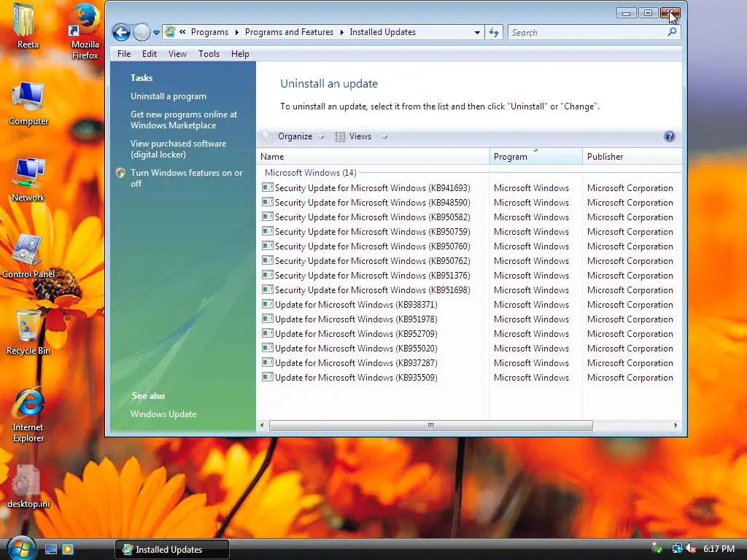Click the search magnifier icon
747x560 pixels.
point(672,32)
